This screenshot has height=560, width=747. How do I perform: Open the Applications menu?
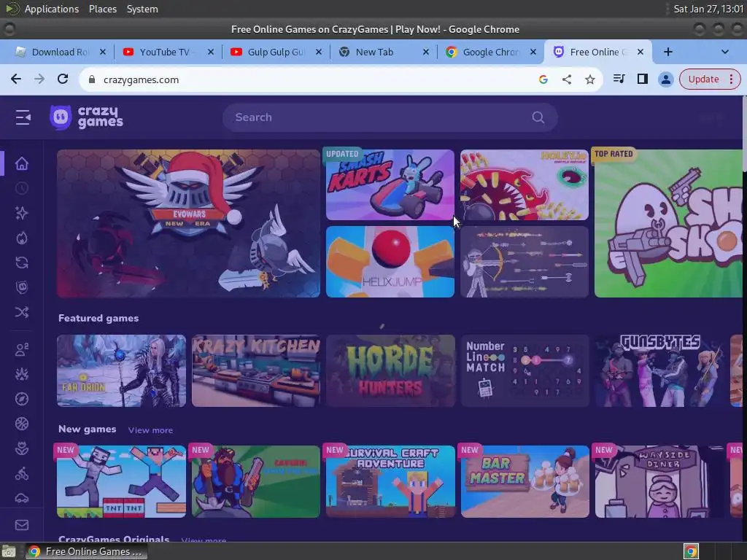coord(52,9)
